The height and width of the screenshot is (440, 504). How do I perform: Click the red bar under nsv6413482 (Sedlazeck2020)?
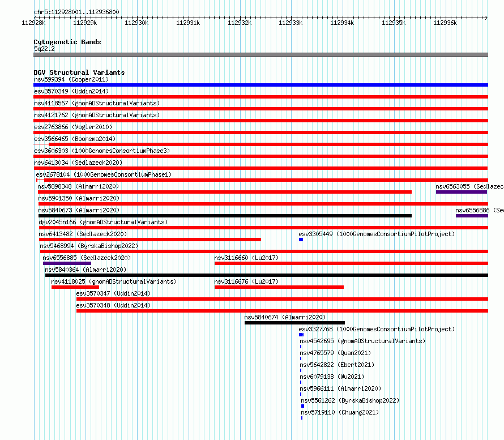pos(150,240)
